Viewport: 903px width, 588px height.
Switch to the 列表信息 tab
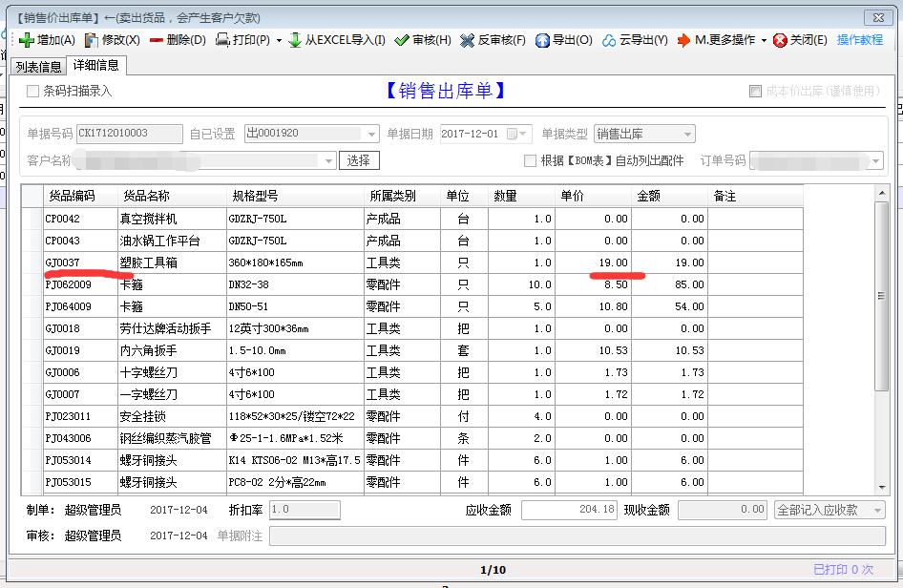pyautogui.click(x=38, y=67)
